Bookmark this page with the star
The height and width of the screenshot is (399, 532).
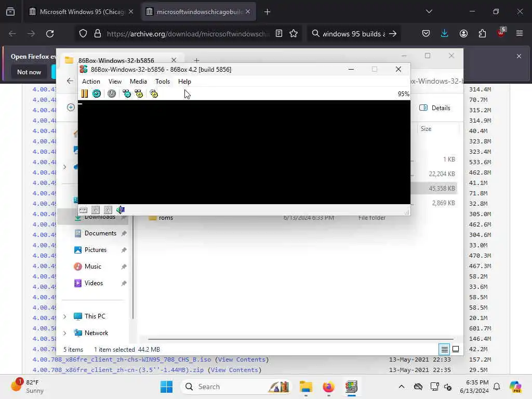294,34
